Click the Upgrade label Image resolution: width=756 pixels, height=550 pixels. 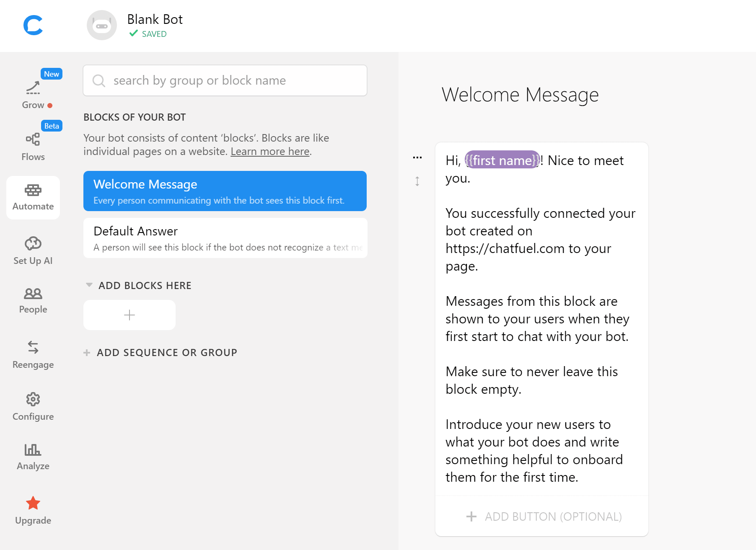coord(33,520)
